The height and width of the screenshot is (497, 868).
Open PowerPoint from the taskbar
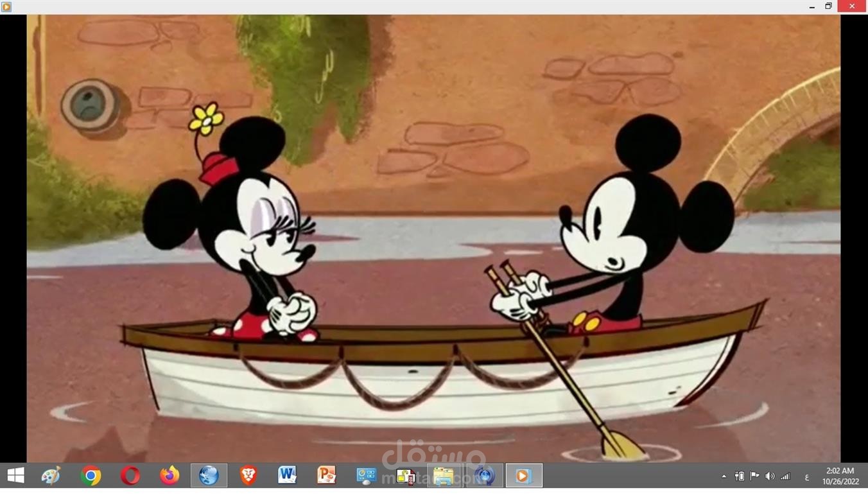coord(327,476)
